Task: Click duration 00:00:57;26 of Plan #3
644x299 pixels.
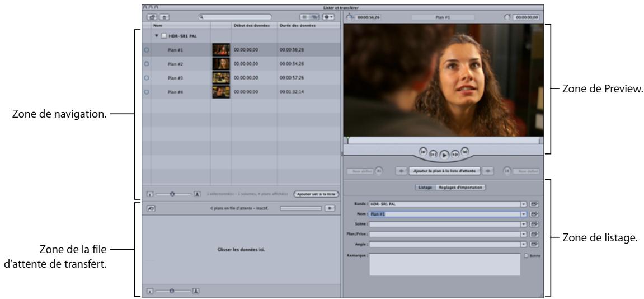Action: coord(292,78)
